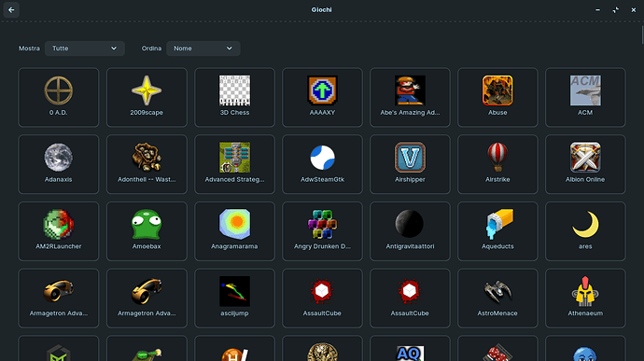This screenshot has height=361, width=644.
Task: Open the asciijump game thumbnail
Action: 234,291
